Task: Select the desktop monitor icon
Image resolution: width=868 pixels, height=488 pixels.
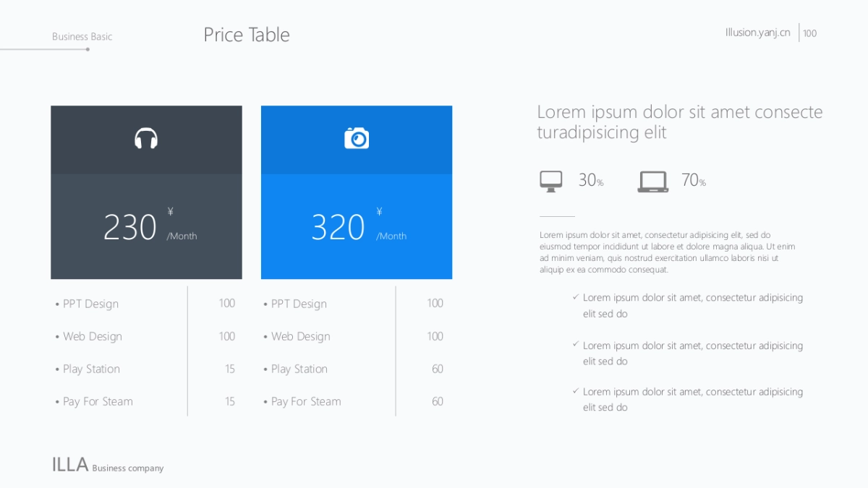Action: [x=551, y=181]
